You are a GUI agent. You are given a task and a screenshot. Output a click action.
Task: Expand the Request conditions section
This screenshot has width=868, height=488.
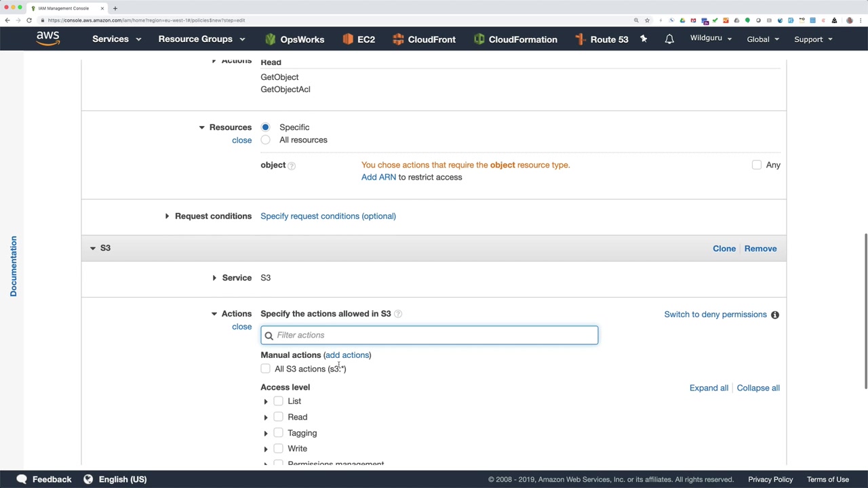pos(167,216)
